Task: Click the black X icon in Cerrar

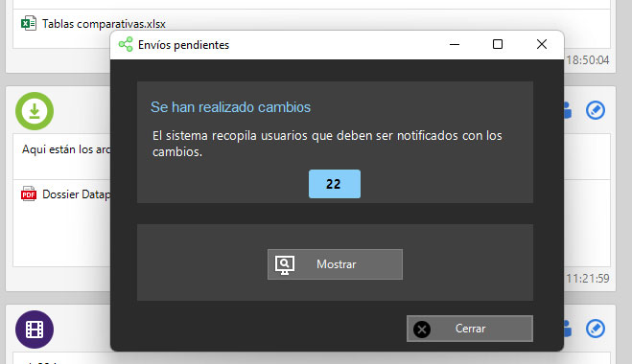Action: [x=422, y=330]
